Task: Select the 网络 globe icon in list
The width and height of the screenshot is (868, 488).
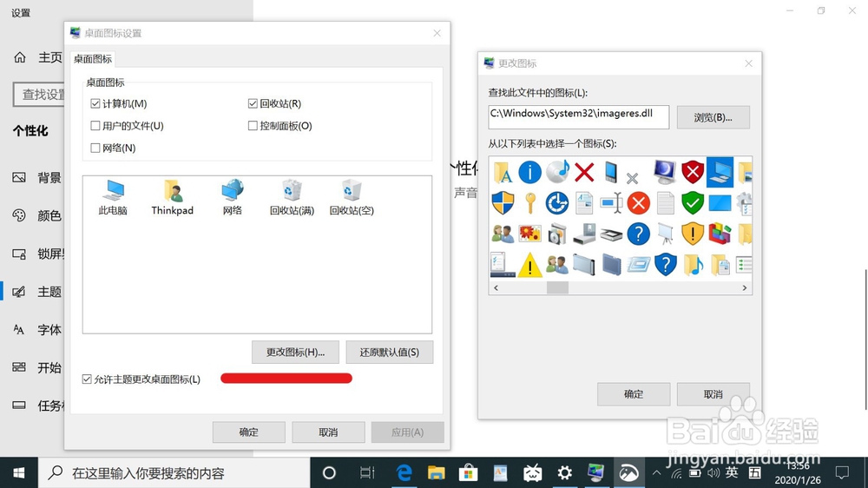Action: (x=233, y=198)
